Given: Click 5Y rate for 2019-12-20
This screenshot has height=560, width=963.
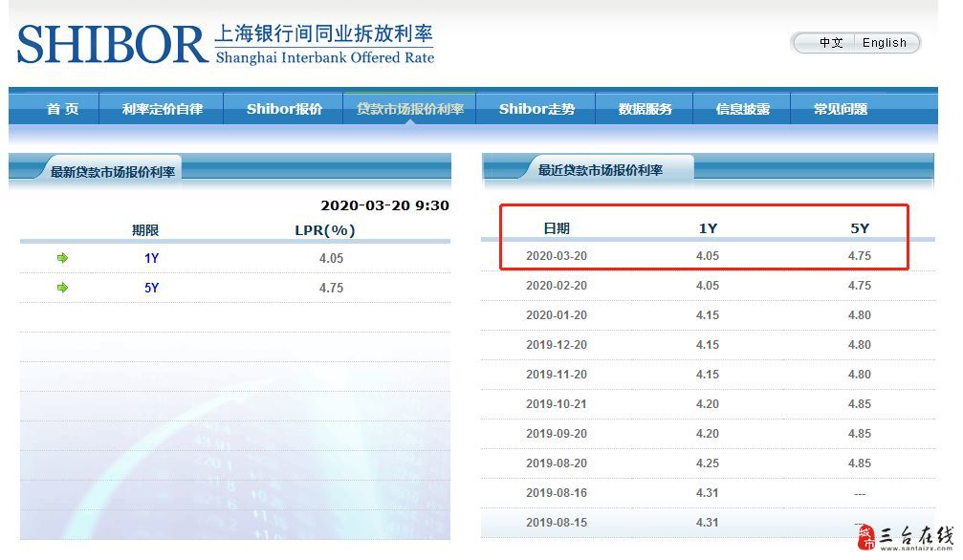Looking at the screenshot, I should (x=859, y=345).
